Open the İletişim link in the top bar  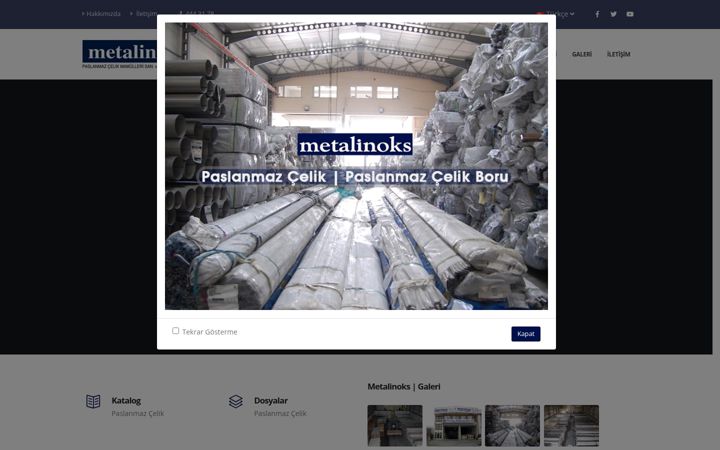click(144, 14)
